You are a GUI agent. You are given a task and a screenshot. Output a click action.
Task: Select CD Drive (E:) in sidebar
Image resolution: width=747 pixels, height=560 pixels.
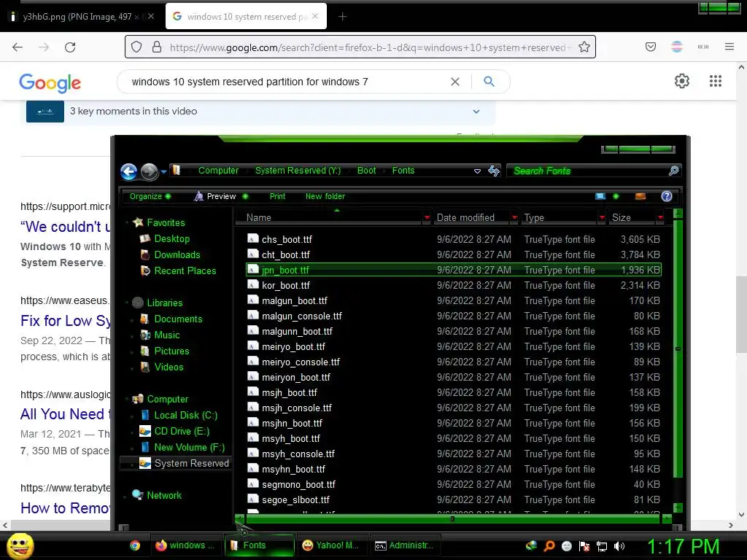pos(182,432)
